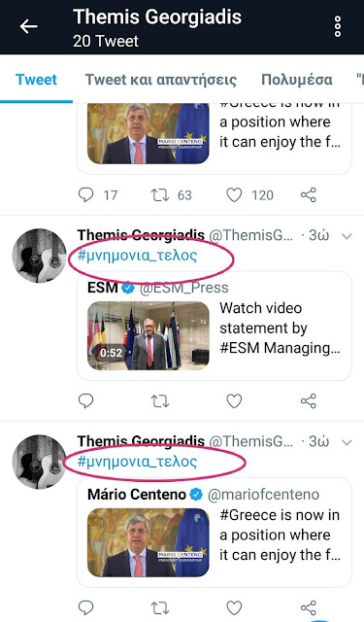Open the @mariofcenteno quoted profile handle
The height and width of the screenshot is (622, 364).
tap(263, 495)
